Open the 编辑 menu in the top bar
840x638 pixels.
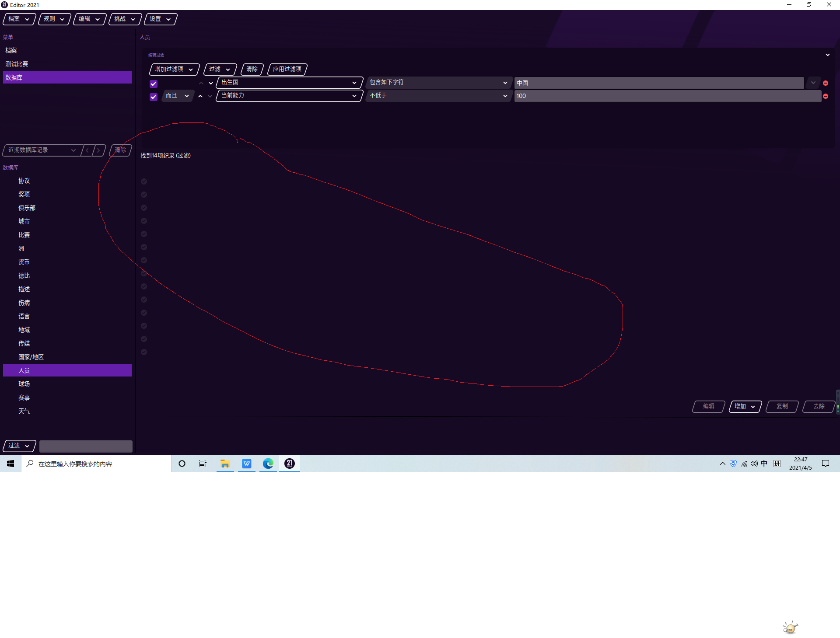(x=89, y=19)
